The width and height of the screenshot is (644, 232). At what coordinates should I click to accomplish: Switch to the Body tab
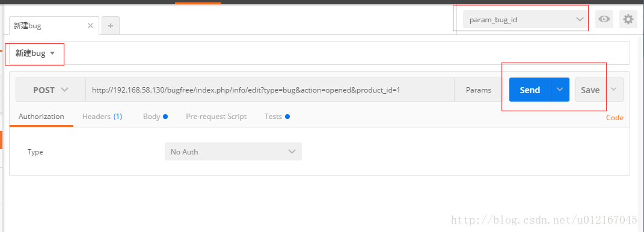pos(155,117)
